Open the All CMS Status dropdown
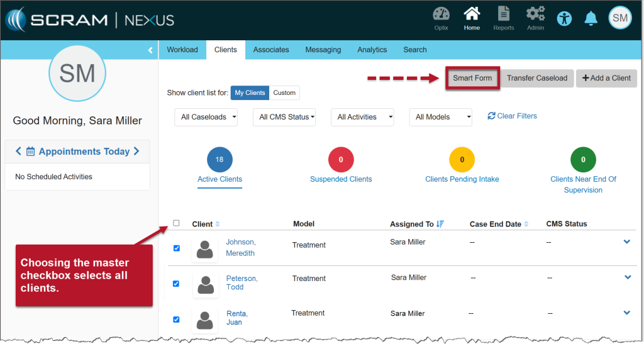 coord(284,117)
